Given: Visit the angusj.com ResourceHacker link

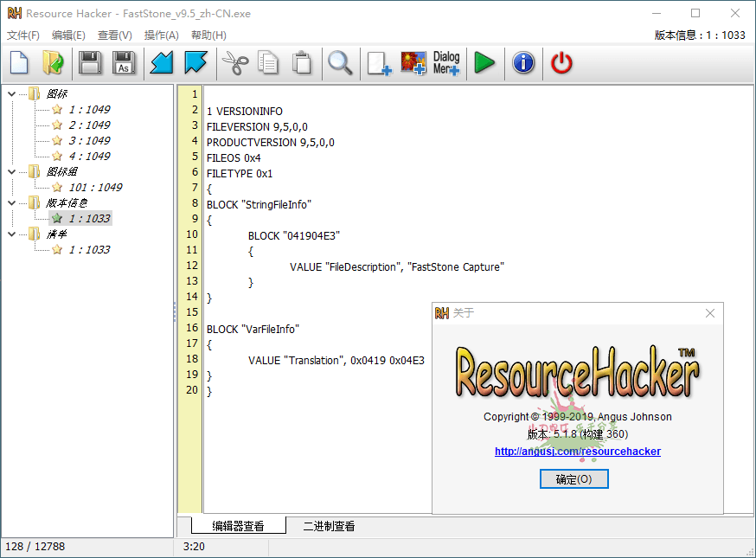Looking at the screenshot, I should tap(577, 451).
